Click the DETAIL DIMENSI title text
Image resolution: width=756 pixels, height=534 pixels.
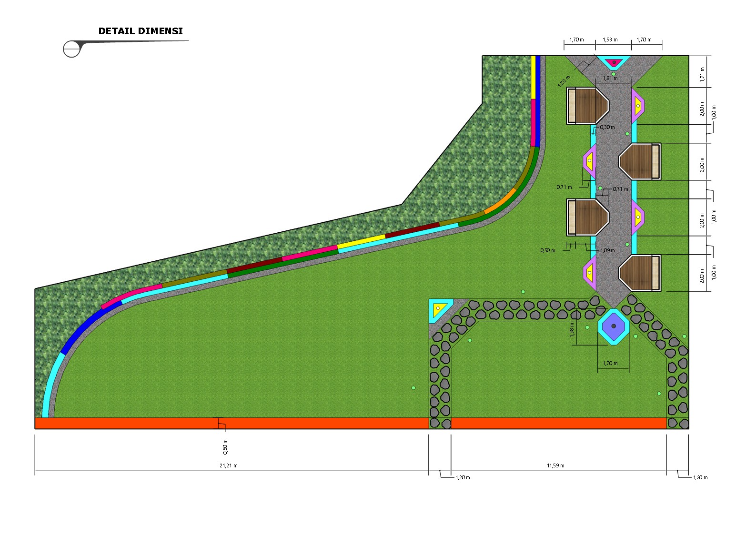(x=141, y=31)
